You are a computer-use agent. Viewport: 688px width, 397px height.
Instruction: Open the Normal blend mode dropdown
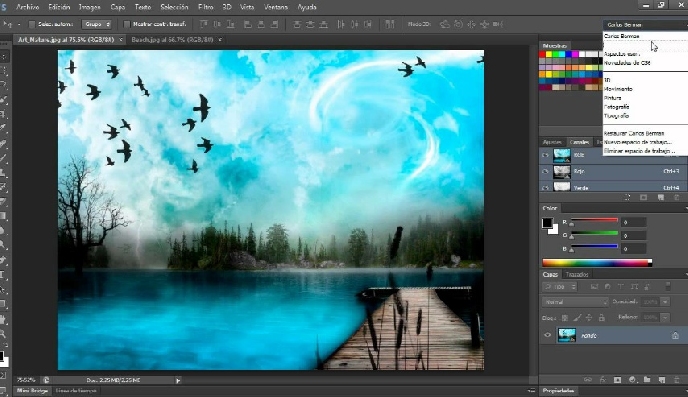tap(575, 302)
